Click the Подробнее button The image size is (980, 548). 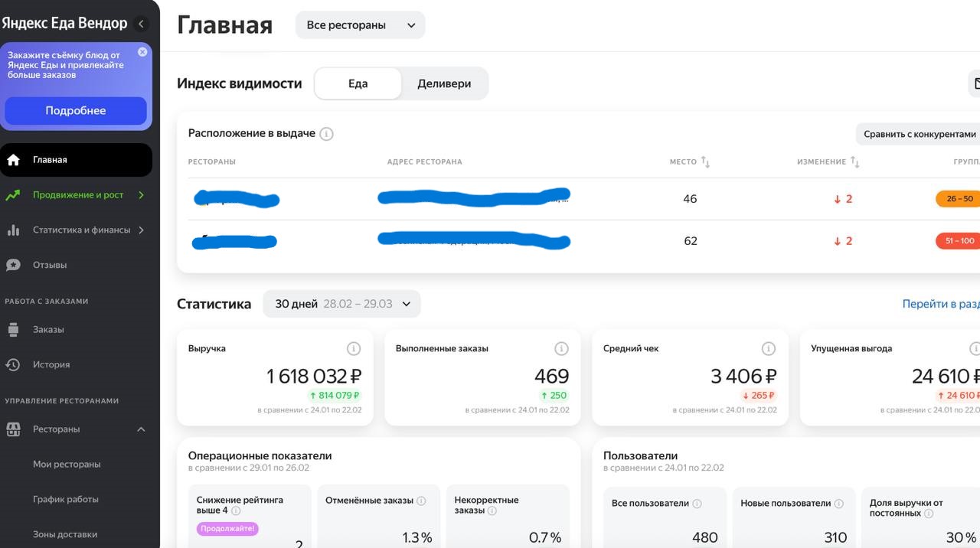pyautogui.click(x=76, y=110)
